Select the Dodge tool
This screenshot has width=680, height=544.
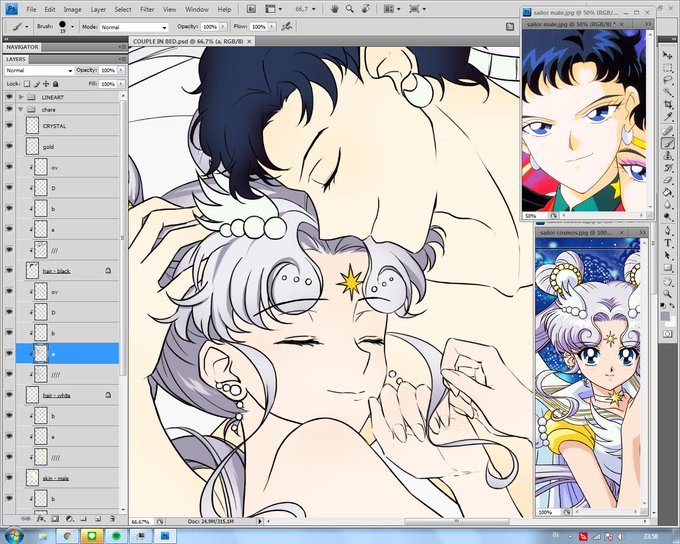[667, 216]
